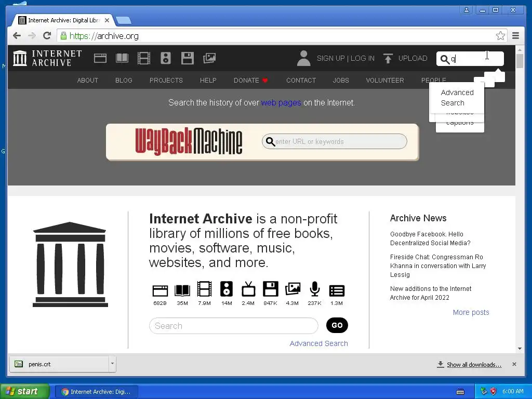Click the top-right header search field
532x399 pixels.
click(470, 59)
